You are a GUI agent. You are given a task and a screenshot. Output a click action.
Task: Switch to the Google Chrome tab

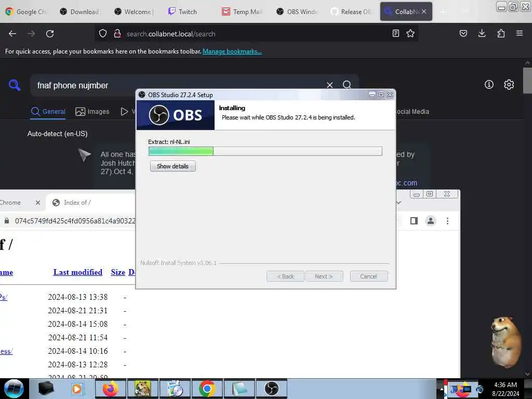pos(25,11)
